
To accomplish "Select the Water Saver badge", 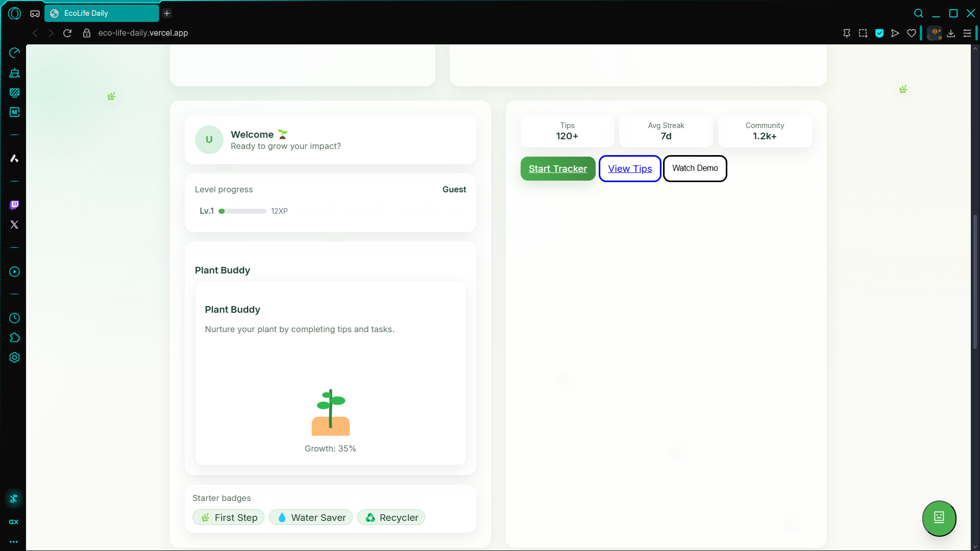I will [311, 517].
